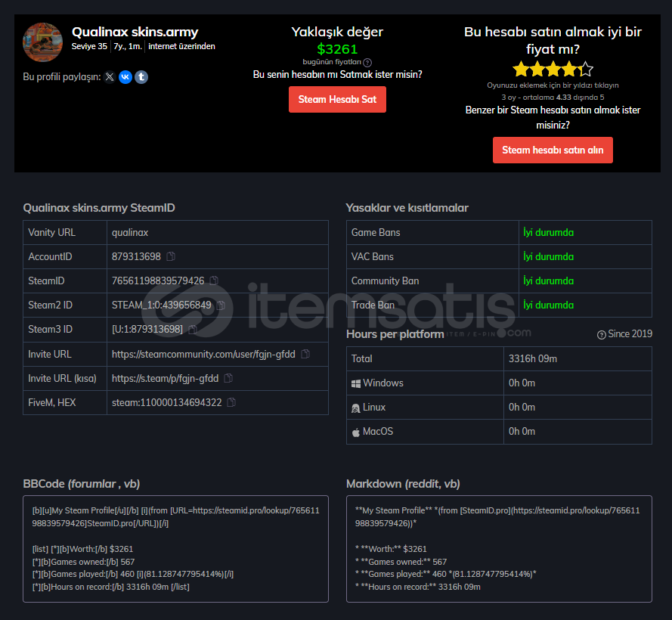The height and width of the screenshot is (620, 672).
Task: Rate account with the first star
Action: click(x=520, y=69)
